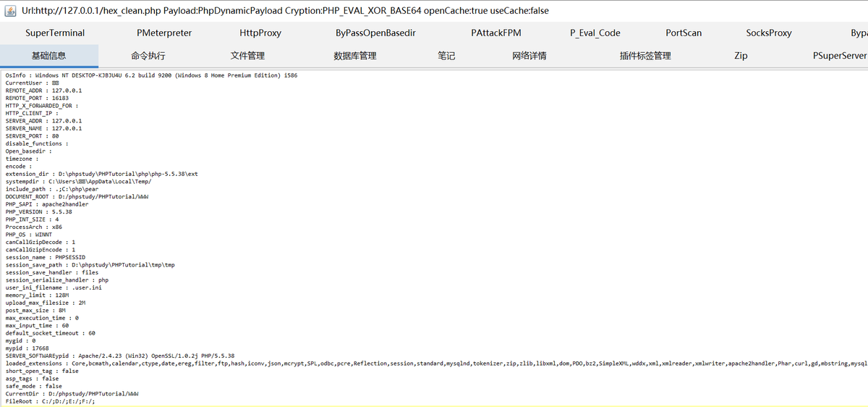Click the max_input_time : 60 line
The height and width of the screenshot is (407, 868).
[x=38, y=325]
